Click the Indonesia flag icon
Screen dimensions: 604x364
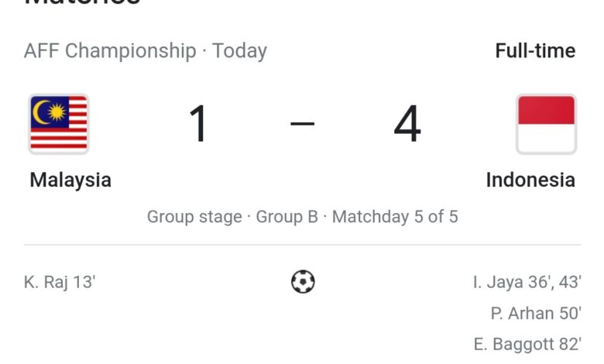coord(546,124)
